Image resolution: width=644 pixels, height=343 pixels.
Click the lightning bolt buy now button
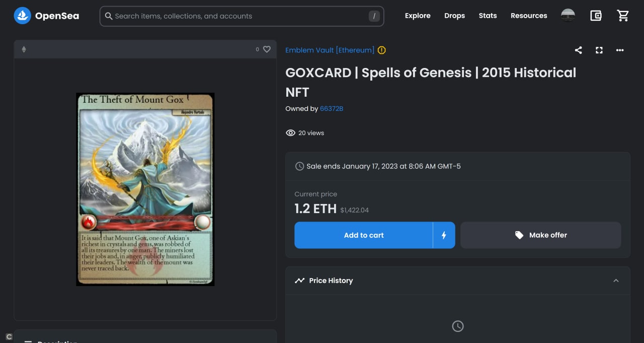(444, 235)
